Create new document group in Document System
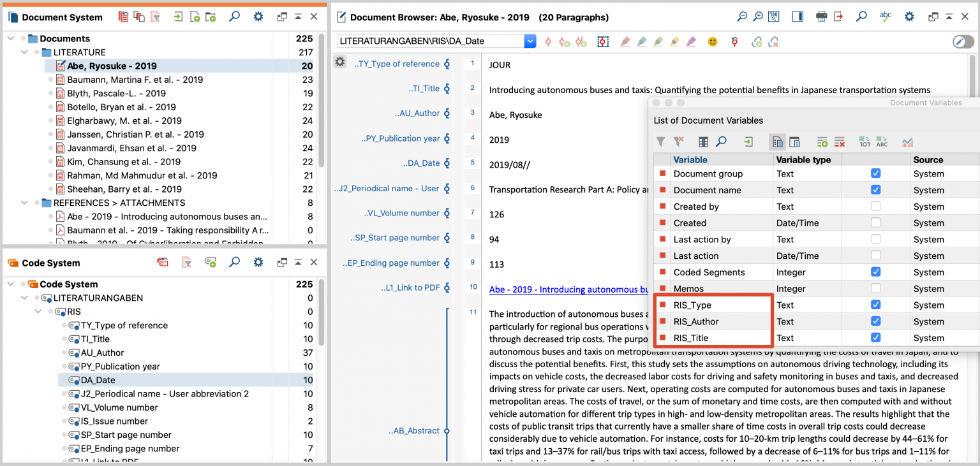 tap(211, 17)
